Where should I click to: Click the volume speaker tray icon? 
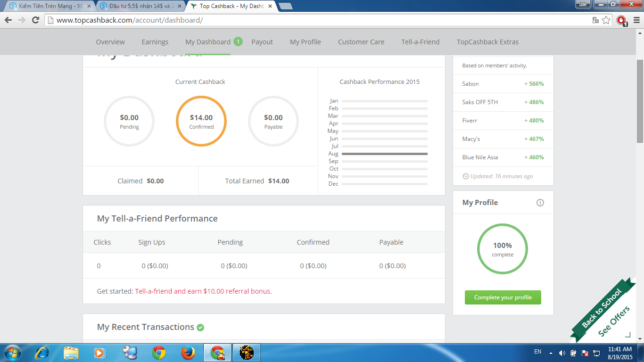(x=562, y=353)
